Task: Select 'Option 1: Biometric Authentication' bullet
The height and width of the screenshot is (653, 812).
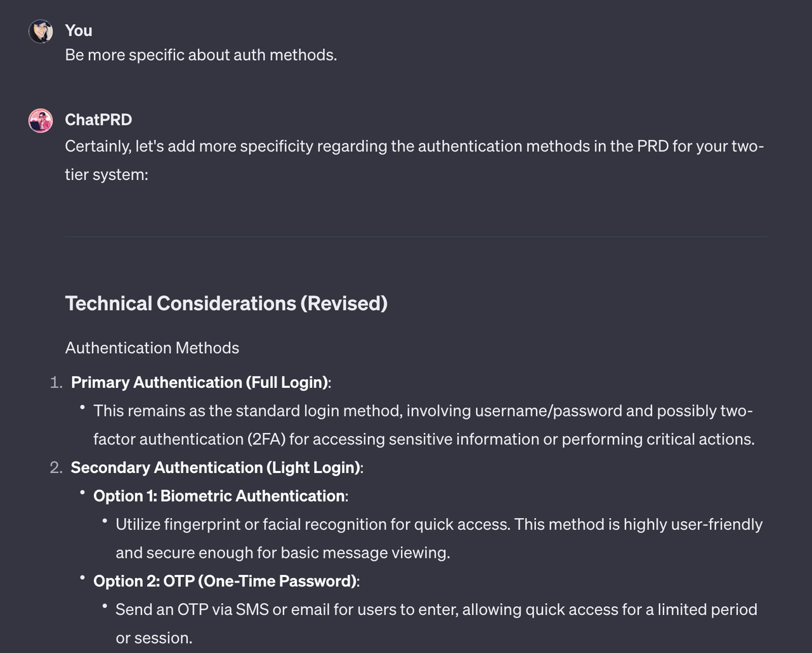Action: pos(221,496)
